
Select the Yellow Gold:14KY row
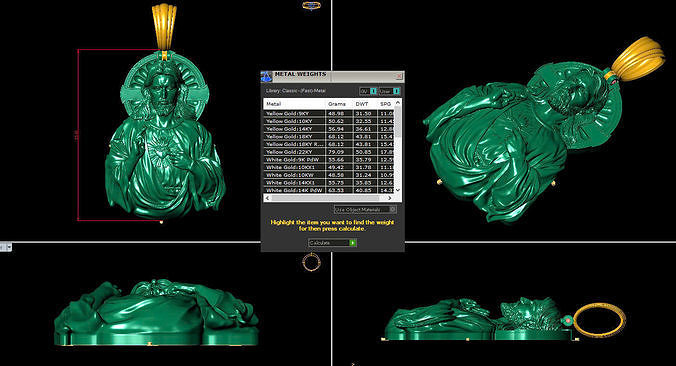[x=329, y=129]
